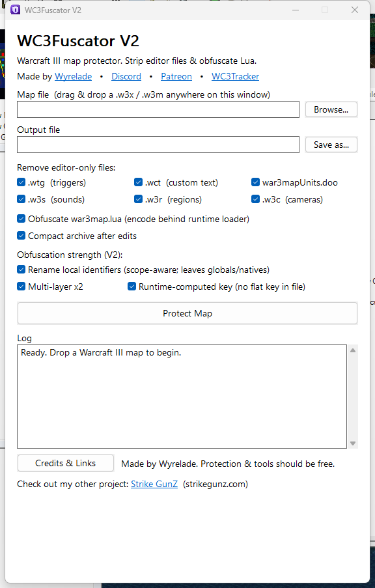Open the Discord link
The height and width of the screenshot is (588, 375).
[126, 76]
